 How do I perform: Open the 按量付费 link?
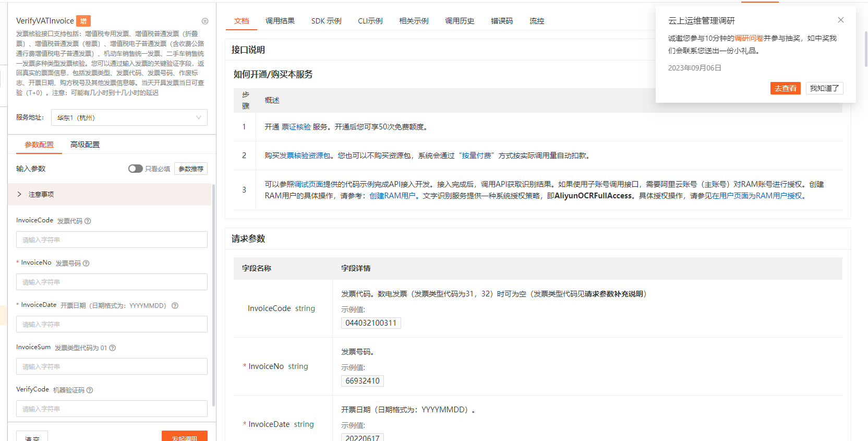477,156
